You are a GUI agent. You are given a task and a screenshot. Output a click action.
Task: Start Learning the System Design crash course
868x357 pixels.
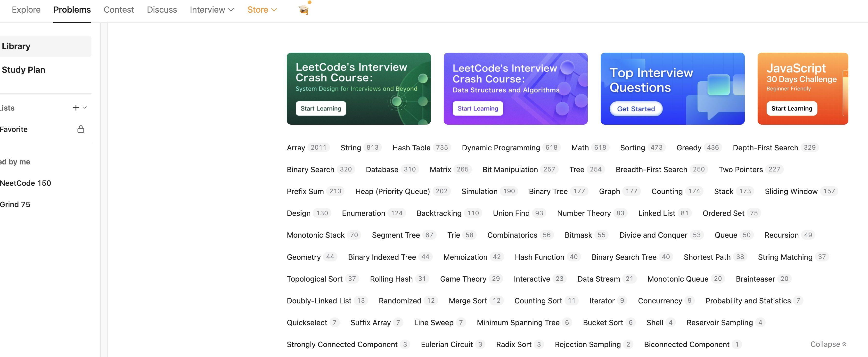(x=321, y=108)
